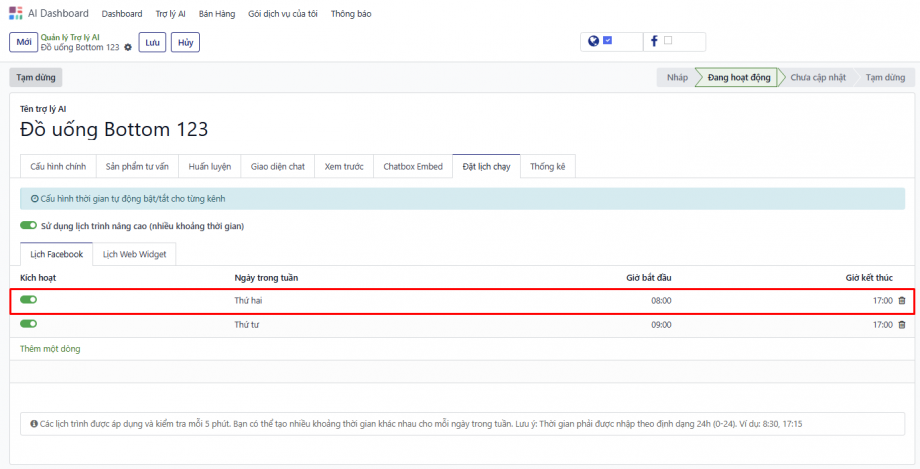Toggle advanced schedule mode switch
Screen dimensions: 920x469
click(28, 226)
